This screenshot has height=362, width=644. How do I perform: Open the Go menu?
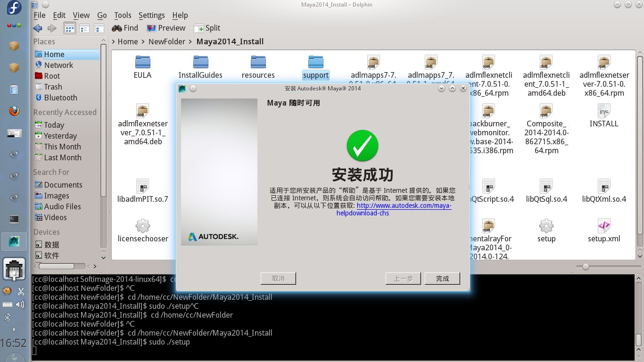tap(102, 16)
